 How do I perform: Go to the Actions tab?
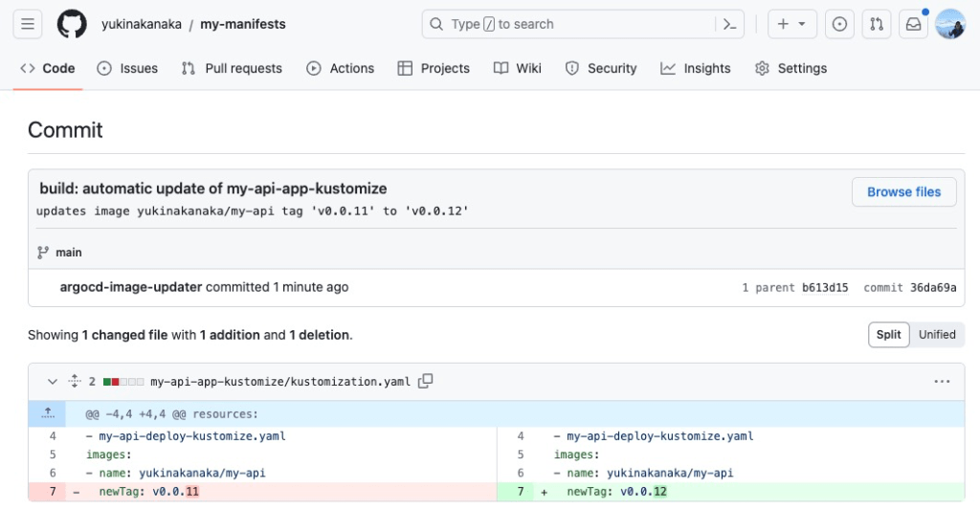pos(340,68)
